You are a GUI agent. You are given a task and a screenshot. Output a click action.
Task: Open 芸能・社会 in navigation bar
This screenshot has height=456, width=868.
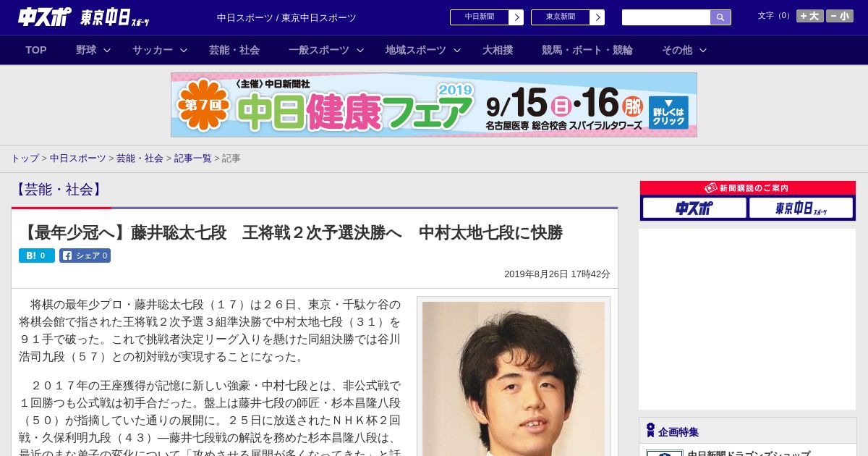click(x=234, y=50)
